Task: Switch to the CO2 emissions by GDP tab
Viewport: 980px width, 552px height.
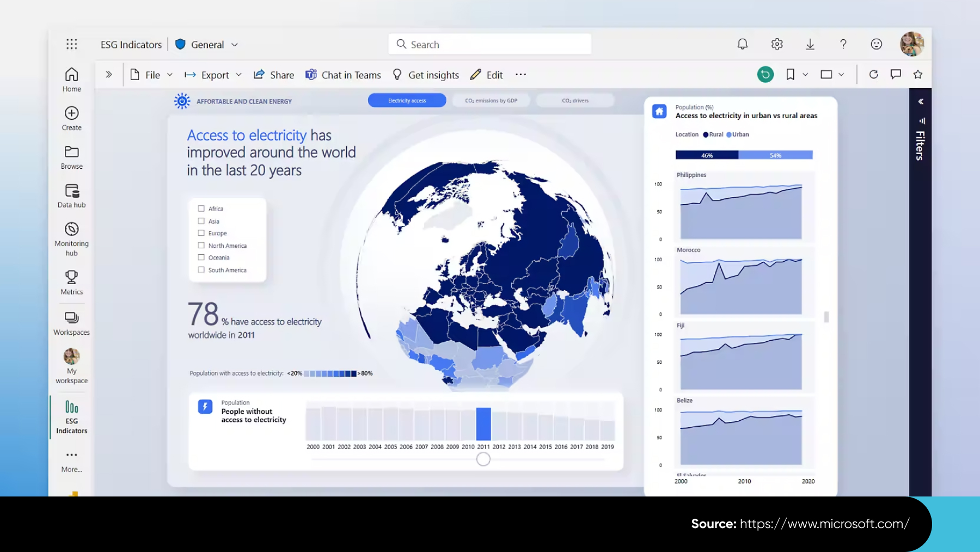Action: (491, 100)
